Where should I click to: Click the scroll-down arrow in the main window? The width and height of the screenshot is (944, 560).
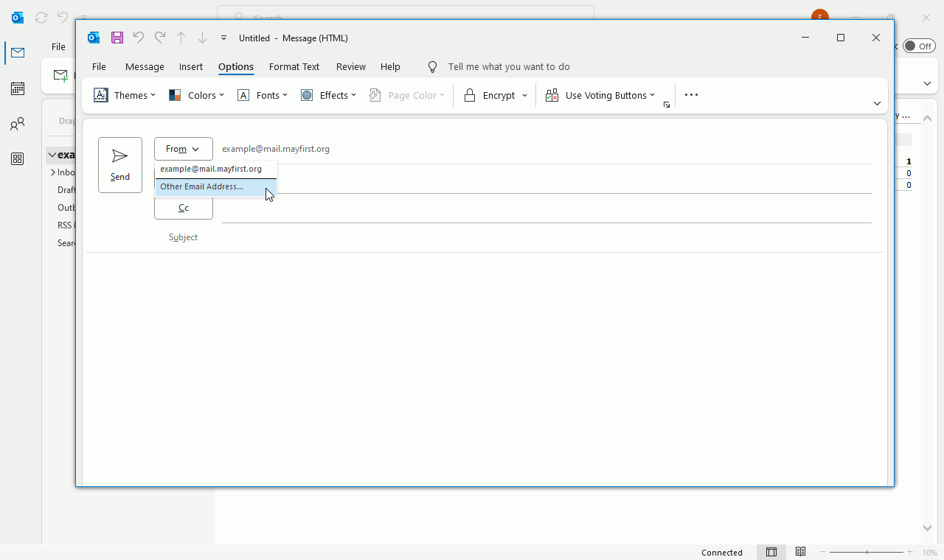928,528
